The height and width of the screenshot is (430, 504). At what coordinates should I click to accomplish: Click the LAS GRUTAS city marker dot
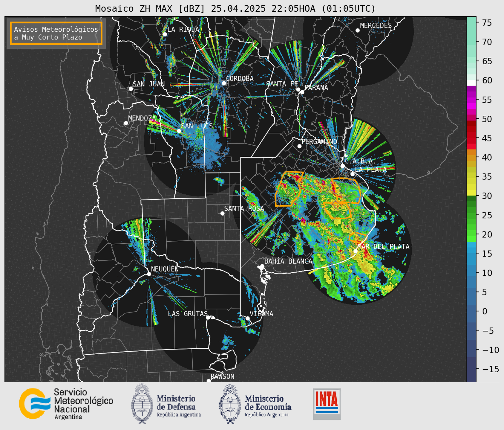pos(208,317)
